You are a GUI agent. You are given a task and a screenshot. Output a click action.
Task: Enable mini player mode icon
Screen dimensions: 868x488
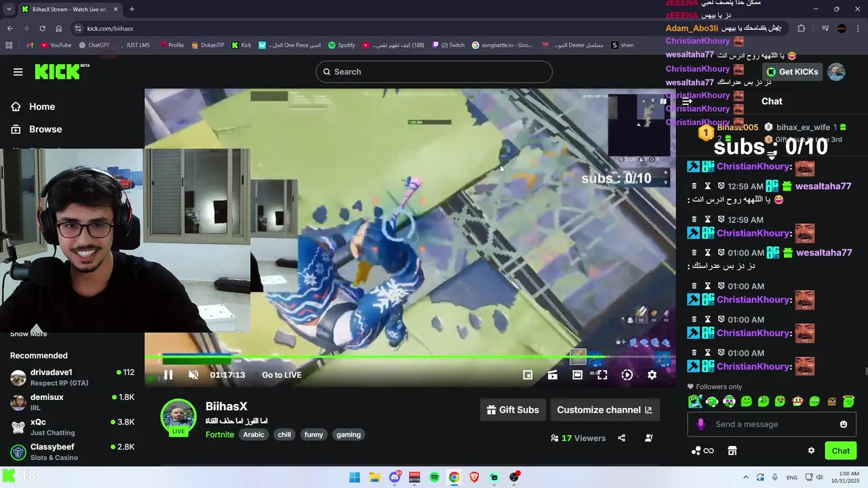tap(528, 375)
